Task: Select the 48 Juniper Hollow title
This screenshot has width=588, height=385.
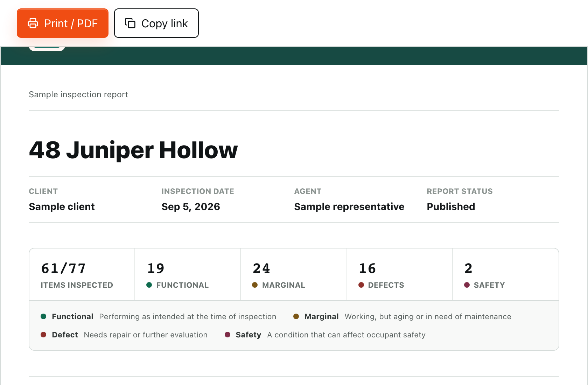Action: coord(133,150)
